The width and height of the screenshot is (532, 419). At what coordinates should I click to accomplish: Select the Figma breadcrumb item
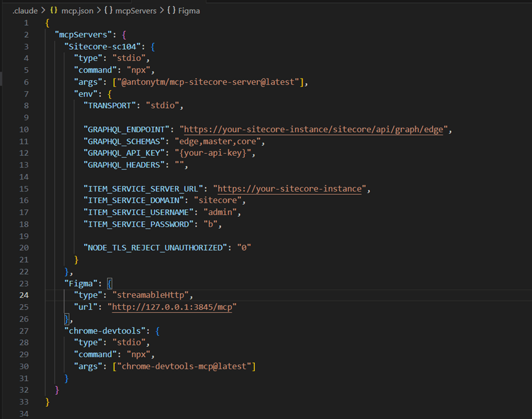click(x=190, y=11)
